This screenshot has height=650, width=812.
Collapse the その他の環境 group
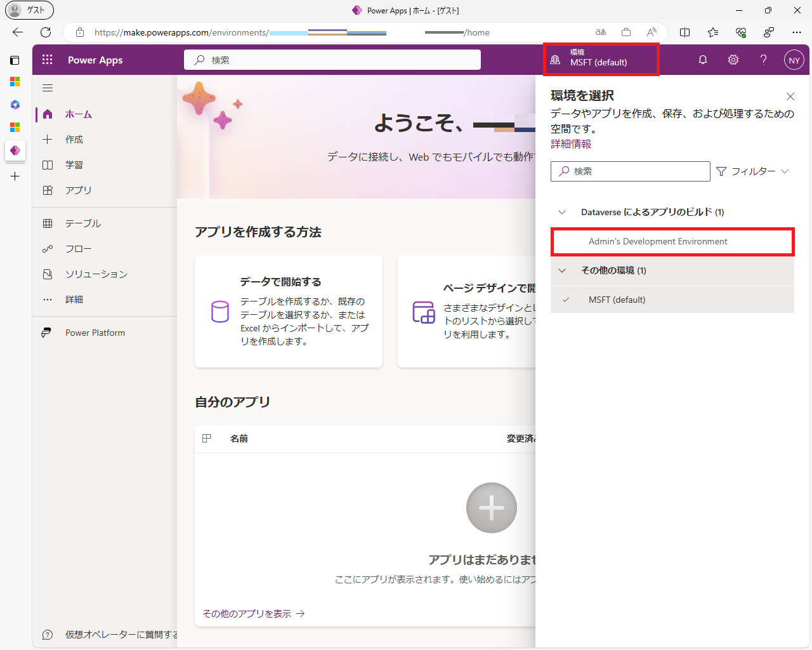click(562, 270)
